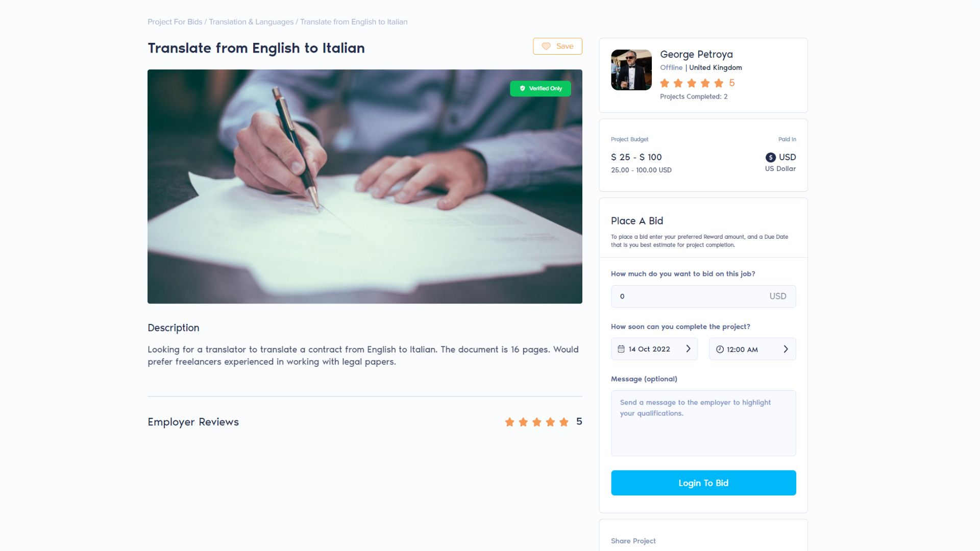Click the fifth star in George Petroya's rating
980x551 pixels.
click(719, 83)
